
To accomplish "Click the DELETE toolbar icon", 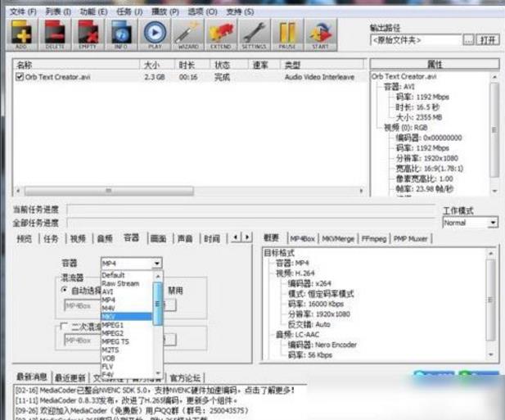I will click(x=55, y=34).
